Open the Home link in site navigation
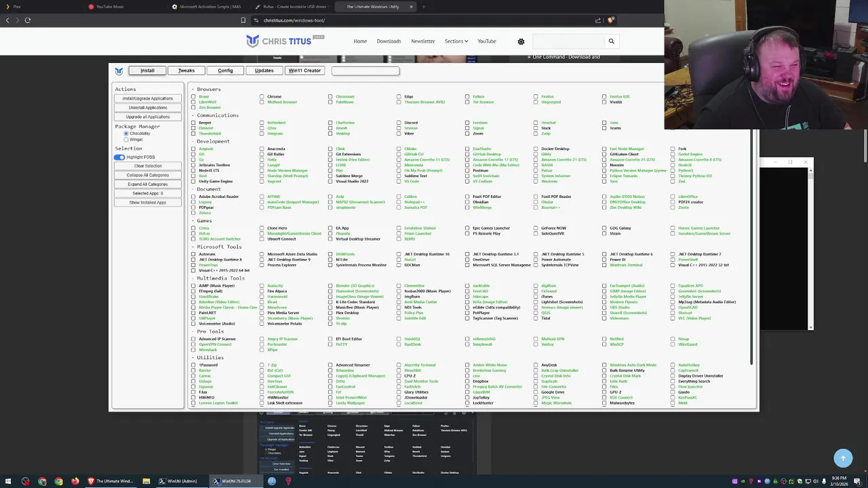868x488 pixels. click(360, 41)
